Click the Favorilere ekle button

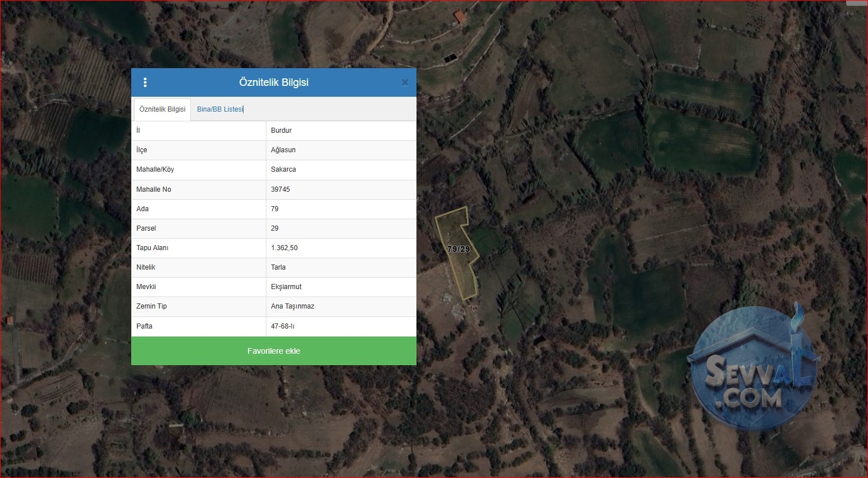(274, 351)
